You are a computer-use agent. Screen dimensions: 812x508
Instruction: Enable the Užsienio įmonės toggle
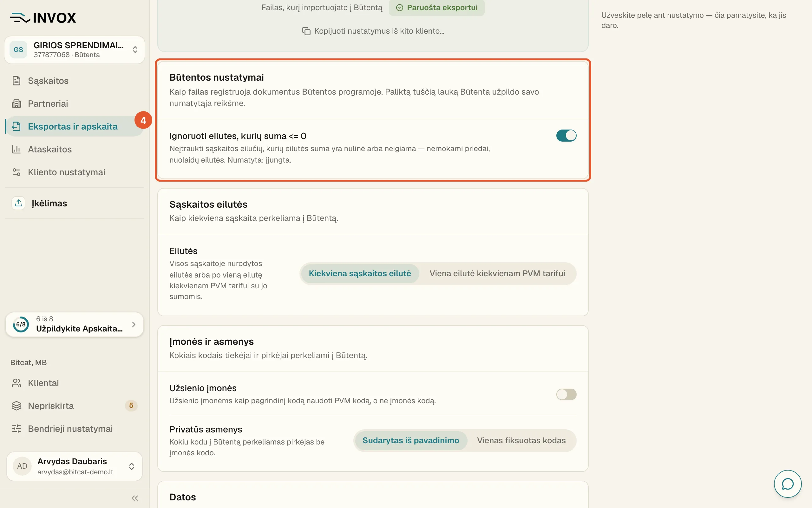pos(566,394)
